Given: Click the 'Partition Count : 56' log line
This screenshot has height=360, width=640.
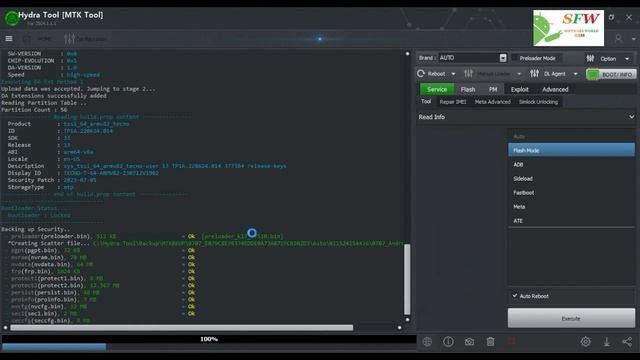Looking at the screenshot, I should [x=34, y=110].
